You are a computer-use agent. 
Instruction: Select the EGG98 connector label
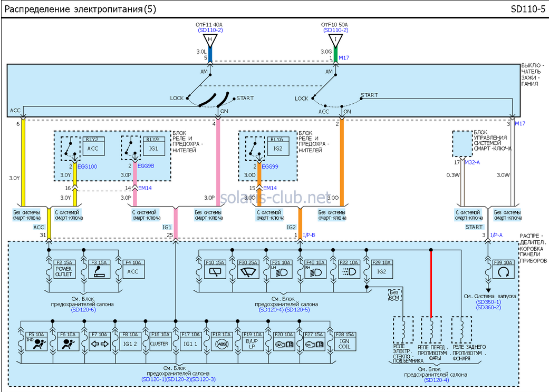pyautogui.click(x=146, y=166)
